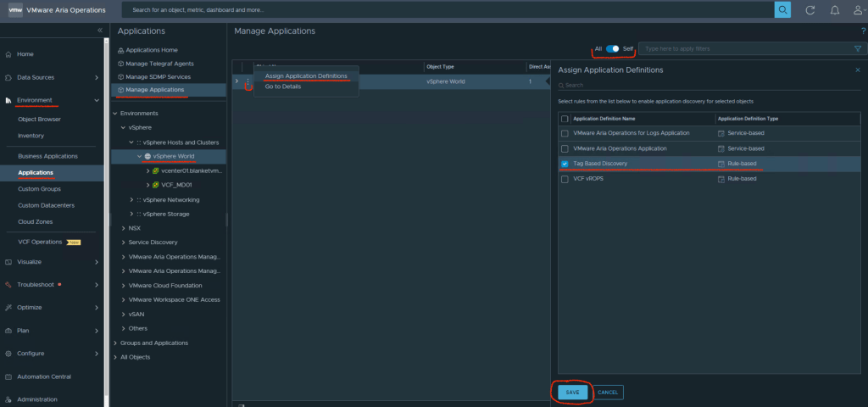Check VMware Aria Operations for Logs Application
868x407 pixels.
point(565,133)
